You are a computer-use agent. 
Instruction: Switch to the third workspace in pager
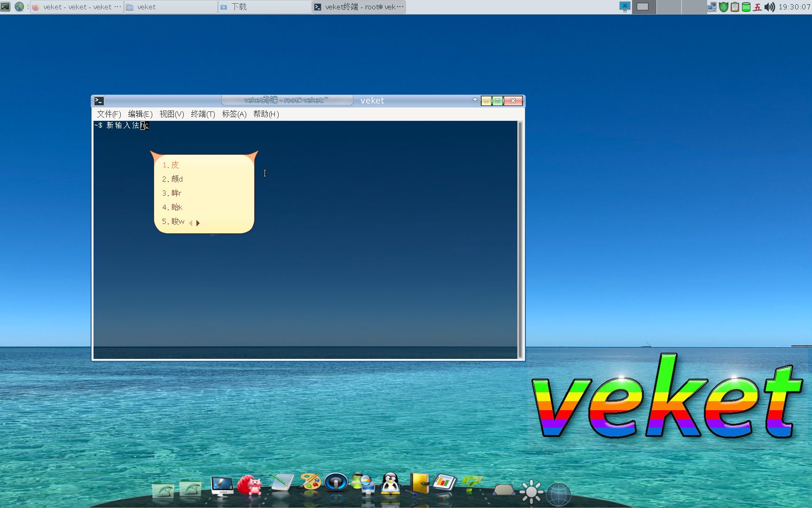[x=694, y=7]
